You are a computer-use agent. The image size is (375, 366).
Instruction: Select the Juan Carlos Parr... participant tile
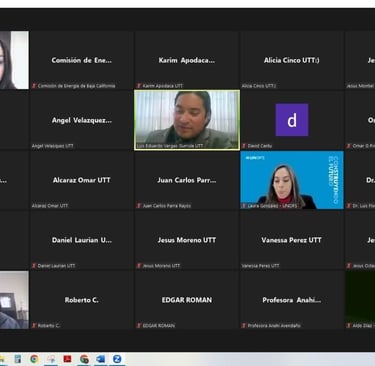(x=187, y=180)
